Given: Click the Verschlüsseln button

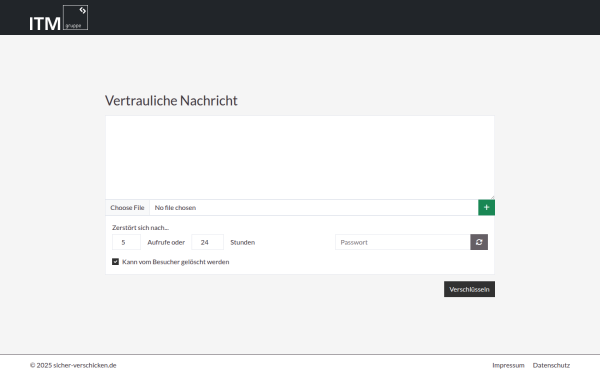Looking at the screenshot, I should [469, 289].
